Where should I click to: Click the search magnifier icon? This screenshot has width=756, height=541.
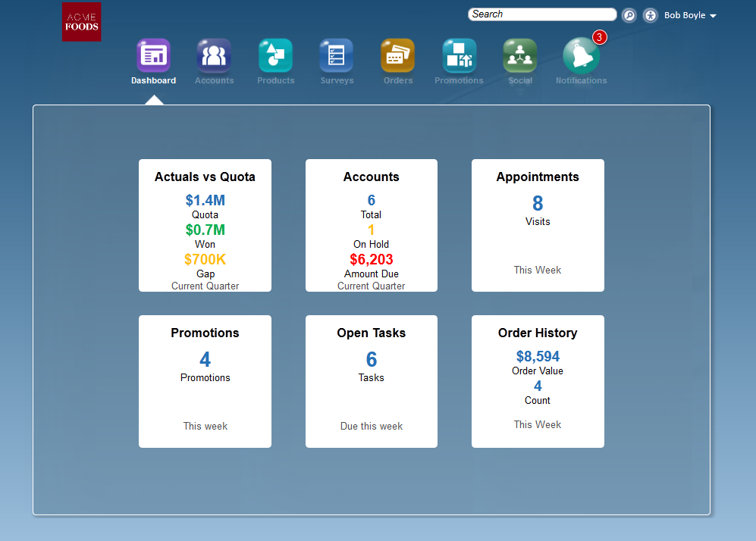point(629,15)
